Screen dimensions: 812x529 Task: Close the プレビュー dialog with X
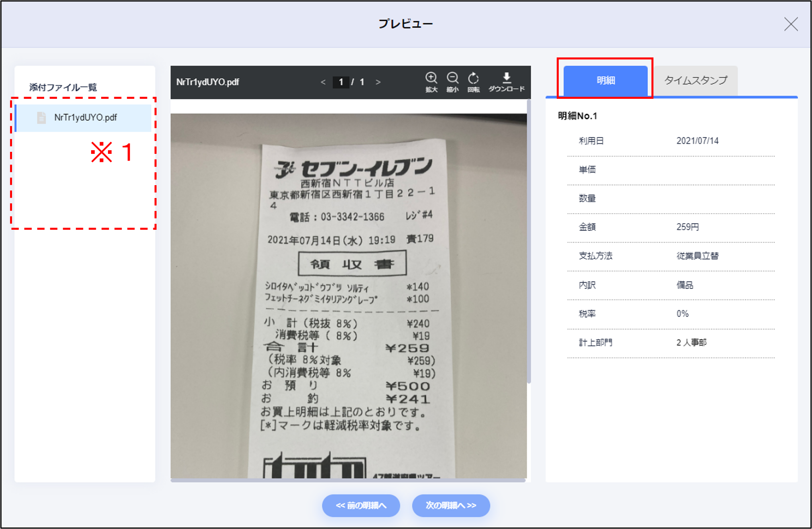[x=791, y=24]
